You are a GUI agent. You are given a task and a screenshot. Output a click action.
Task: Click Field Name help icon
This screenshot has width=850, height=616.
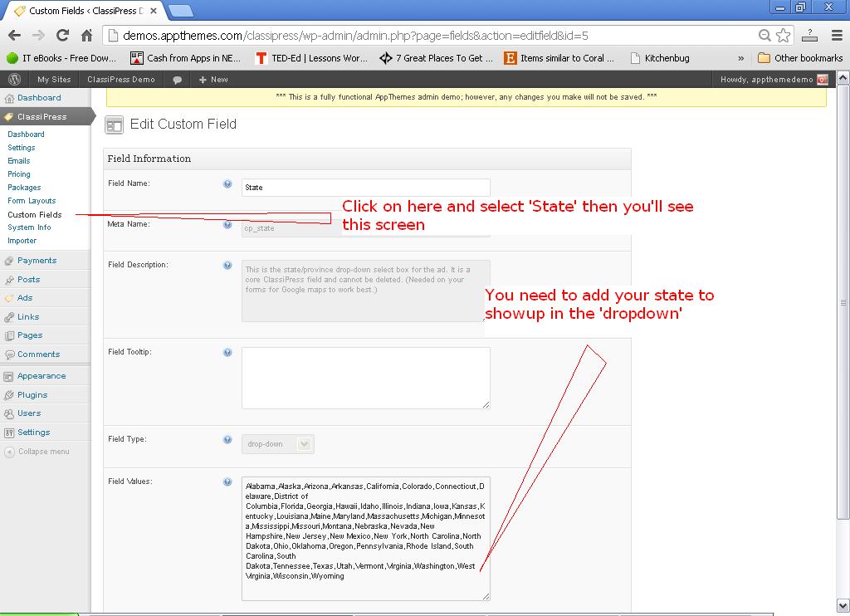coord(227,183)
